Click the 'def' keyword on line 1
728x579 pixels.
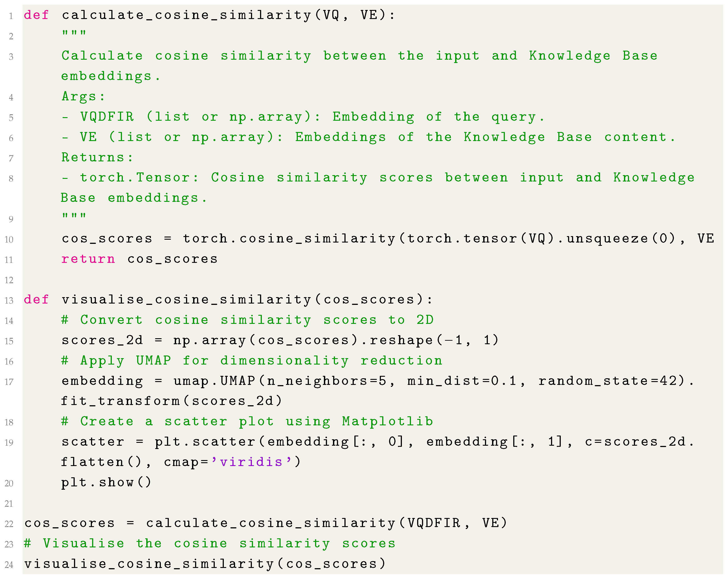point(36,15)
